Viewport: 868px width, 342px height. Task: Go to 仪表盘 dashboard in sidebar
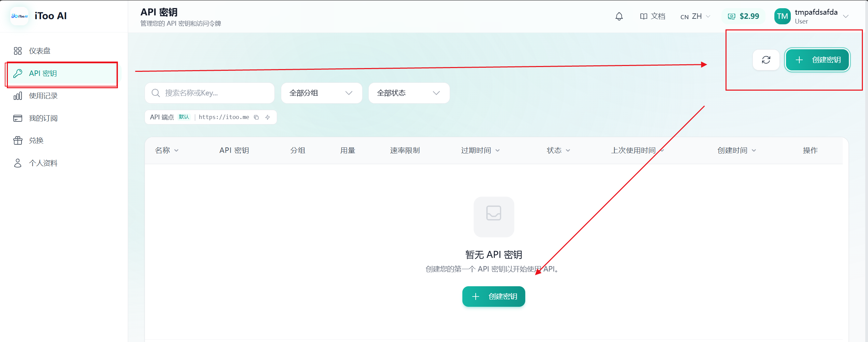(x=64, y=51)
